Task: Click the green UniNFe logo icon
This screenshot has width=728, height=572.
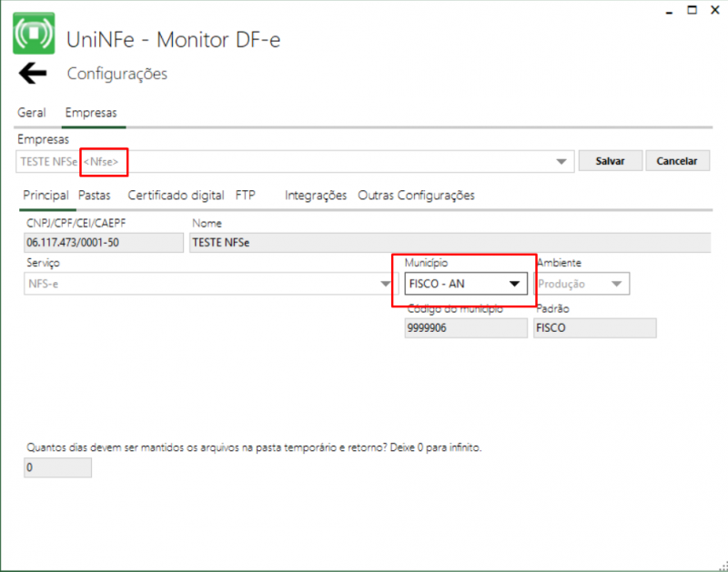Action: coord(34,33)
